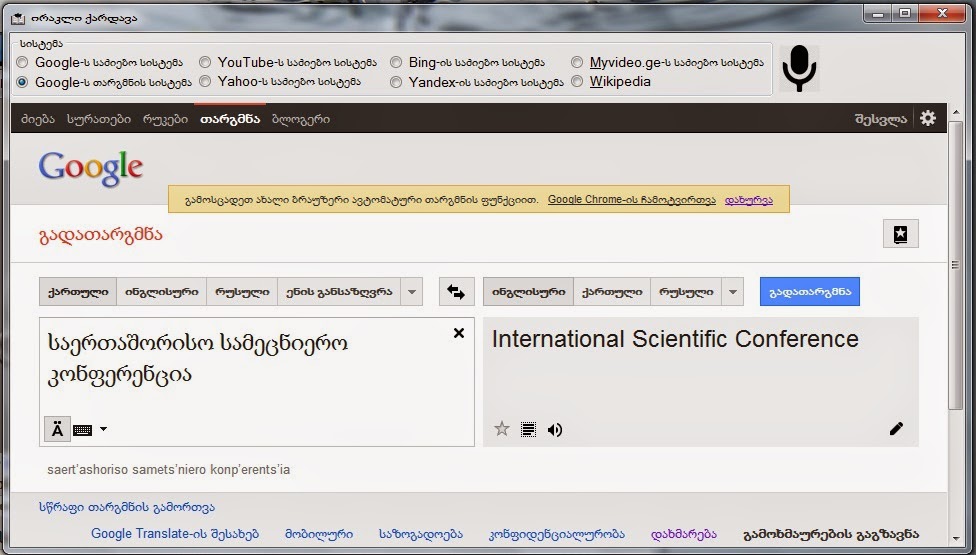Open the კონფიდენციალურობა footer link

[557, 534]
